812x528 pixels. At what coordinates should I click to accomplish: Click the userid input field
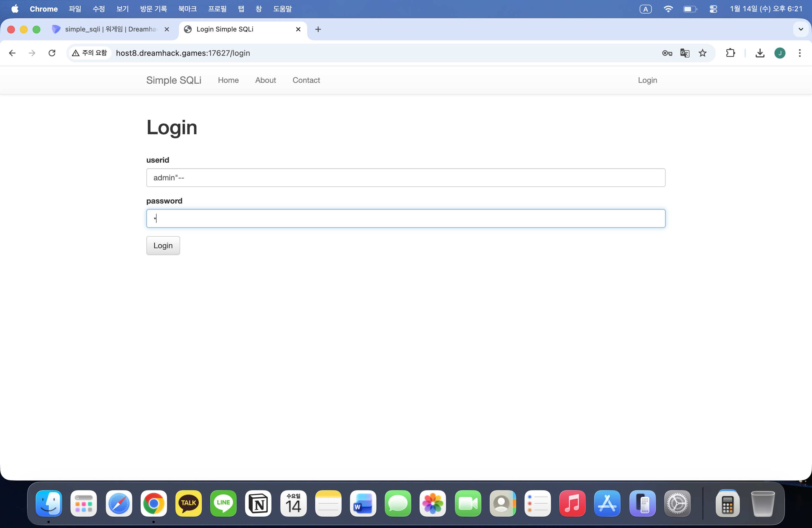tap(405, 178)
